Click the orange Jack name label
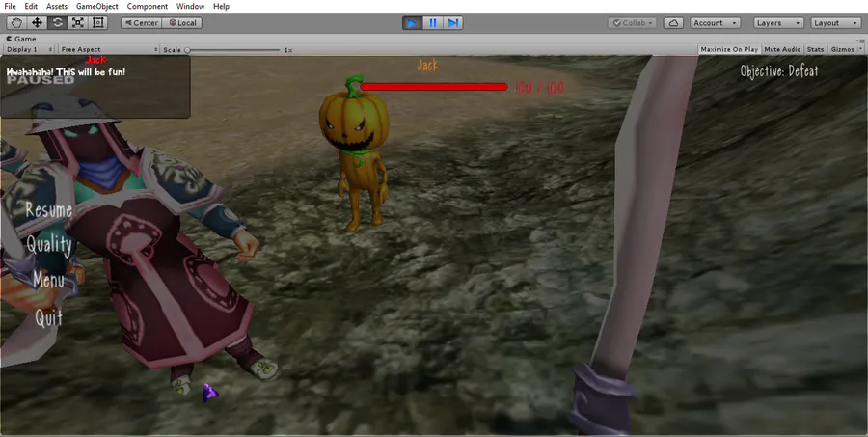868x437 pixels. tap(427, 66)
